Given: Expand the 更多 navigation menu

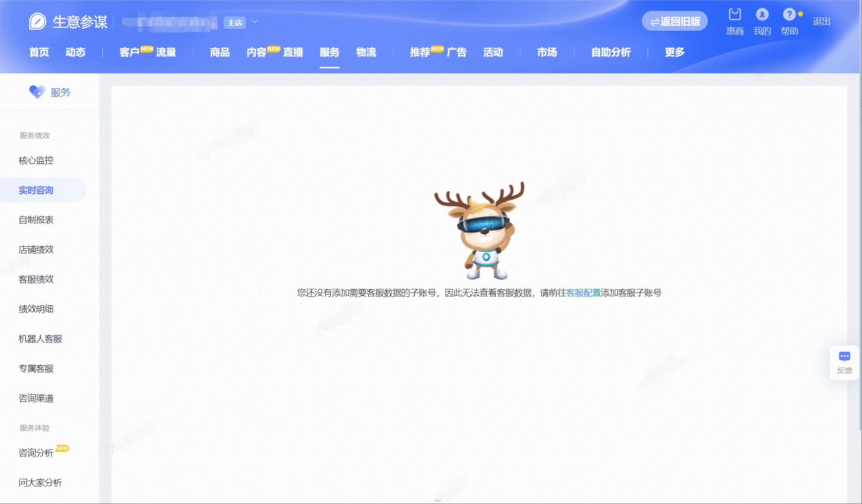Looking at the screenshot, I should (x=675, y=53).
